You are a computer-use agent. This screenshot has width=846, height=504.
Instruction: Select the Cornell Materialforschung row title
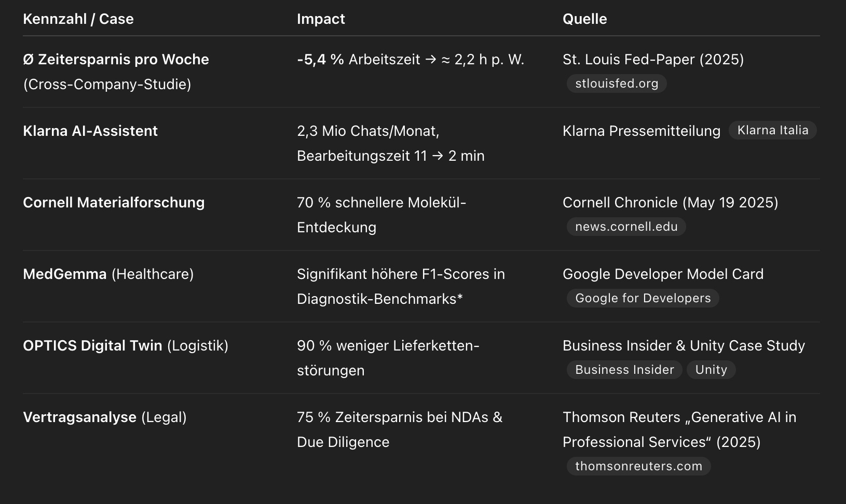(x=114, y=202)
